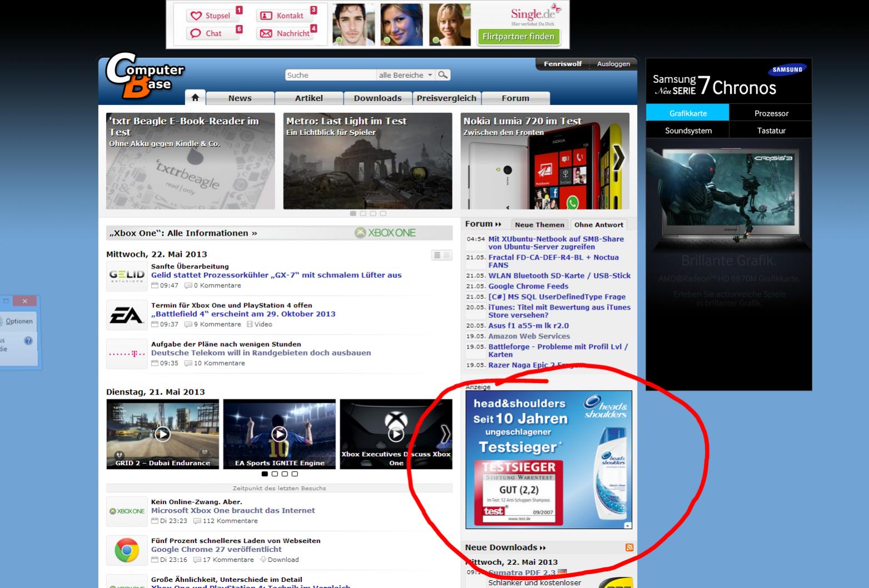Open the ComputerBase logo
Viewport: 869px width, 588px height.
click(145, 76)
